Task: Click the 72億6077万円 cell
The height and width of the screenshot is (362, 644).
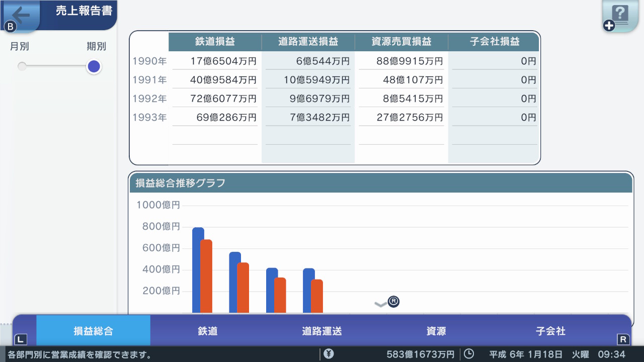Action: click(x=223, y=99)
